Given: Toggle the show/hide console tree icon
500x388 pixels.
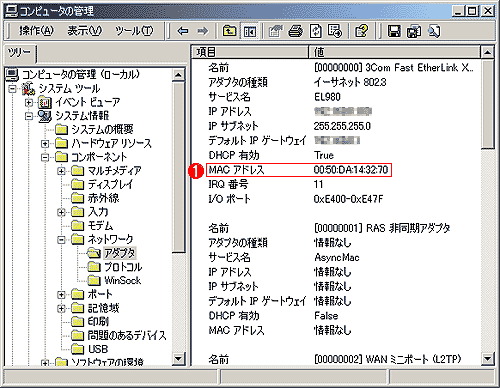Looking at the screenshot, I should point(250,31).
